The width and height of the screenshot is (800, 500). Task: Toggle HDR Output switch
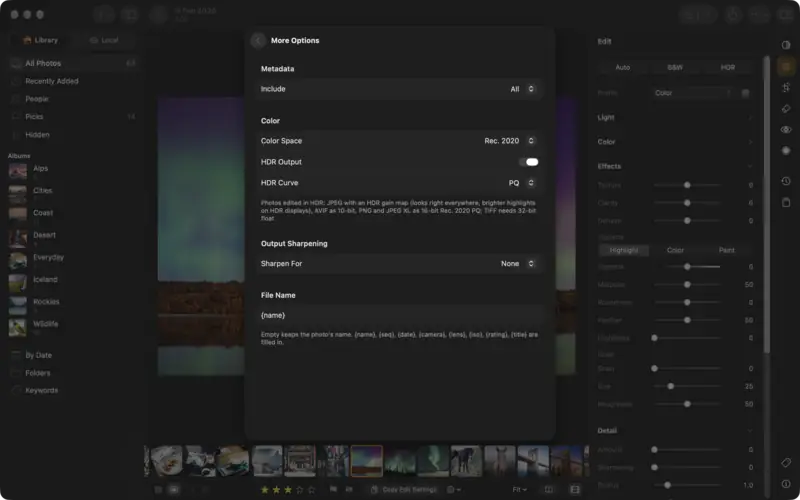click(529, 162)
